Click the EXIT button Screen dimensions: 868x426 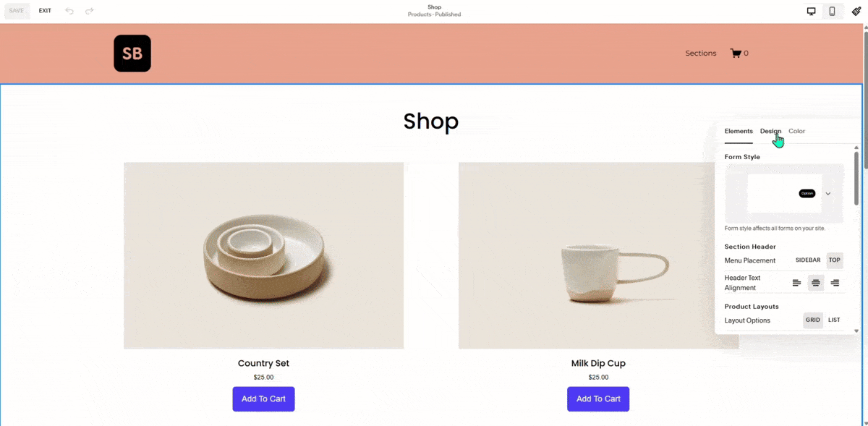click(x=45, y=11)
